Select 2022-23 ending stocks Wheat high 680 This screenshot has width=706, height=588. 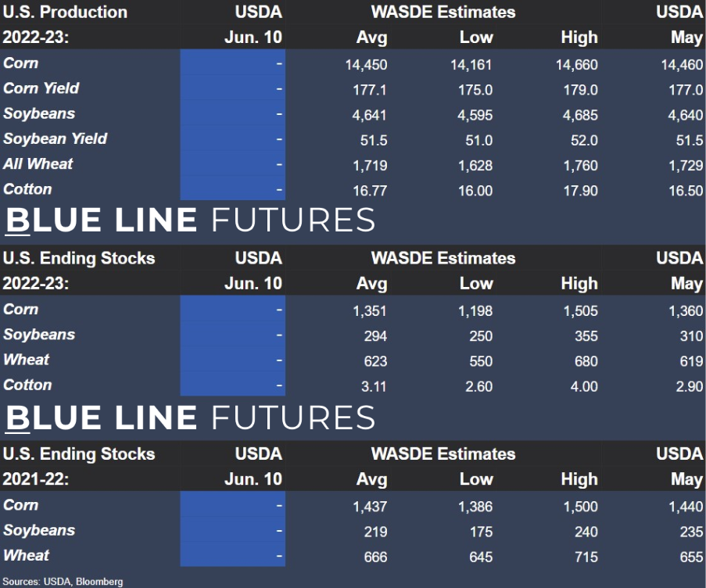586,361
